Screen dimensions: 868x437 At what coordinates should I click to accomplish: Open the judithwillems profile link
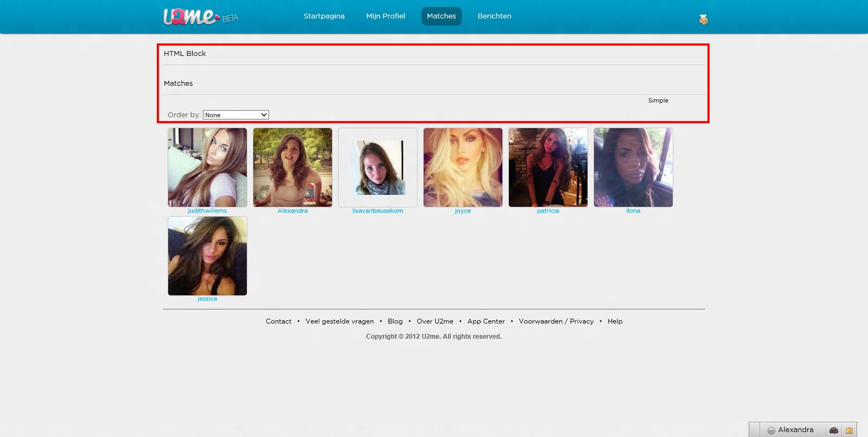[207, 211]
